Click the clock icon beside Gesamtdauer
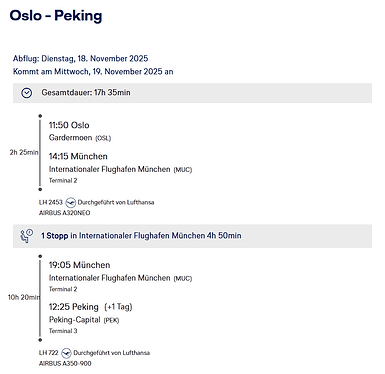The height and width of the screenshot is (374, 385). [27, 93]
